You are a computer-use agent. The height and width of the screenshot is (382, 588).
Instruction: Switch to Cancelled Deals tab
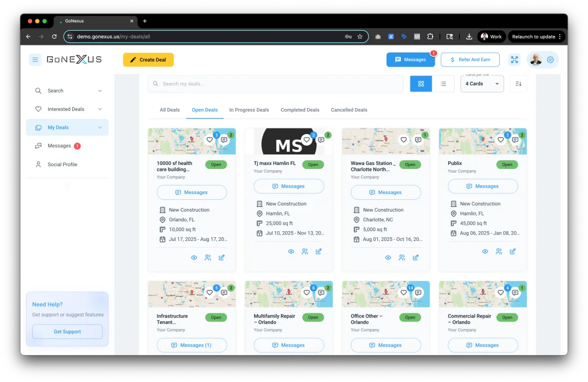pyautogui.click(x=349, y=110)
